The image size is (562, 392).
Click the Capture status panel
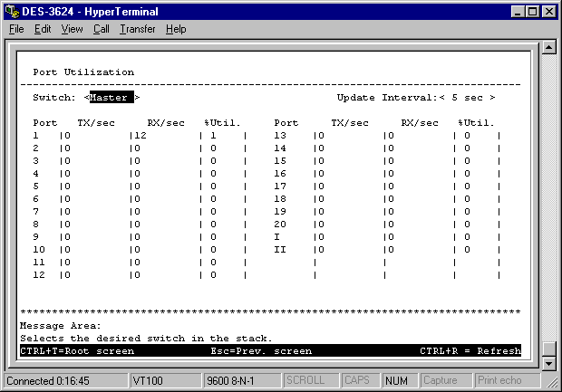coord(441,380)
